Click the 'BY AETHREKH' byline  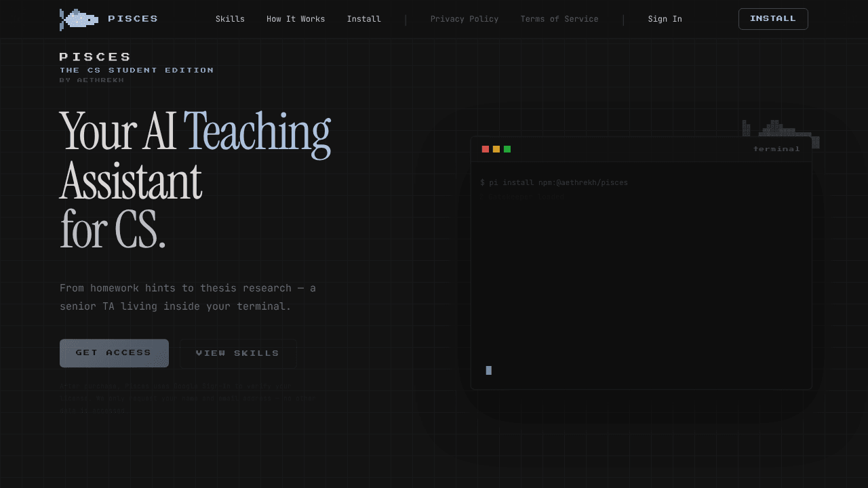[x=92, y=81]
